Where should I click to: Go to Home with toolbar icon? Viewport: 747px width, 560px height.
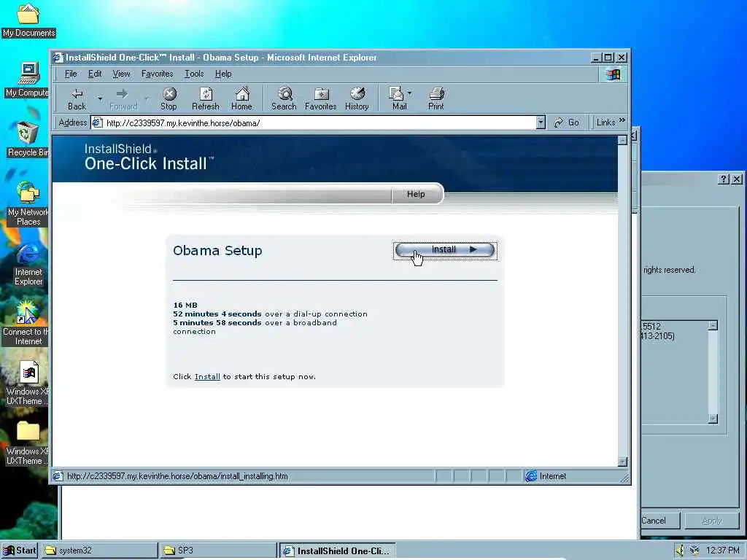point(242,99)
